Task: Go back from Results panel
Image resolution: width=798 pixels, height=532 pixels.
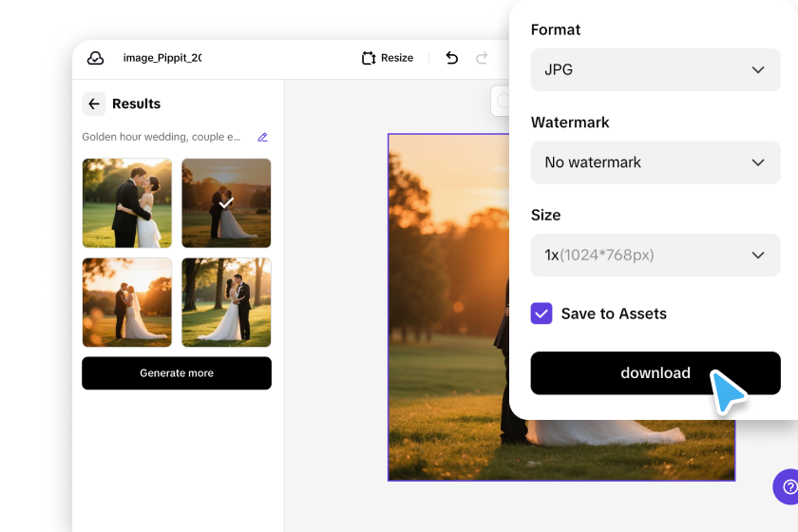Action: coord(94,104)
